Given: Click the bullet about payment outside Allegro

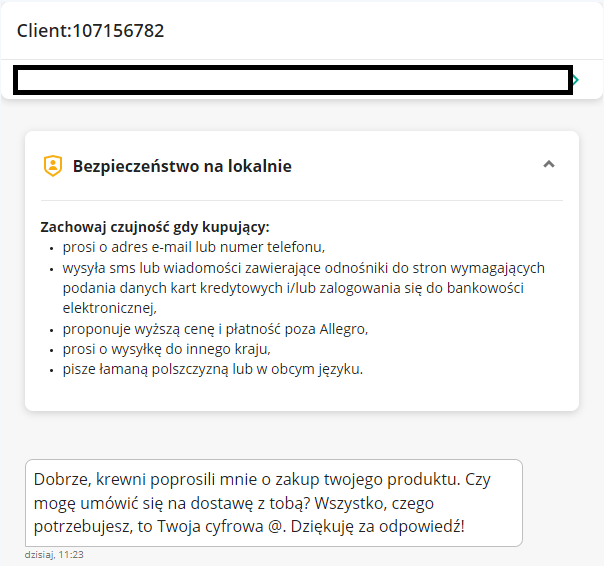Looking at the screenshot, I should (x=215, y=329).
